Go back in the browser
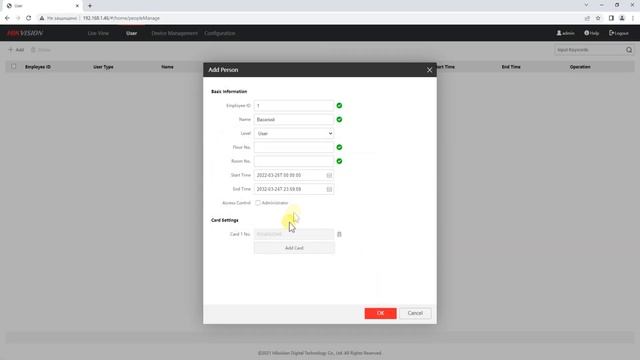The width and height of the screenshot is (640, 360). click(x=7, y=18)
